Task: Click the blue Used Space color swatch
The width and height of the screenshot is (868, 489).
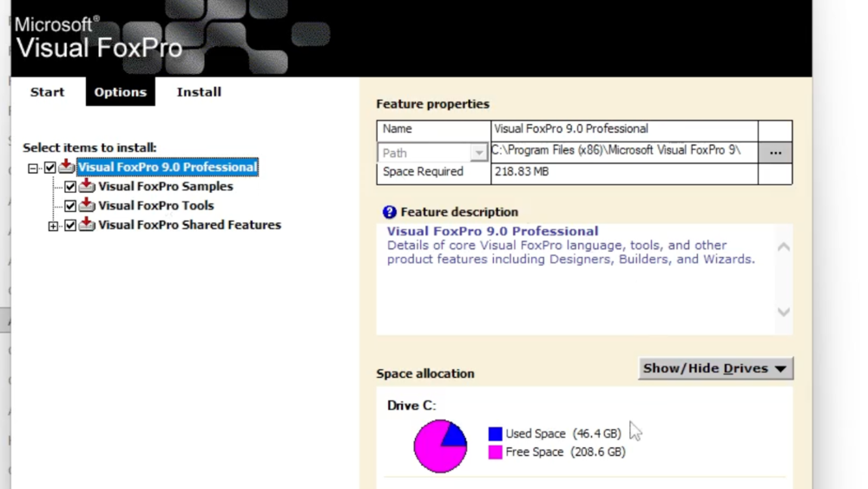Action: (x=495, y=433)
